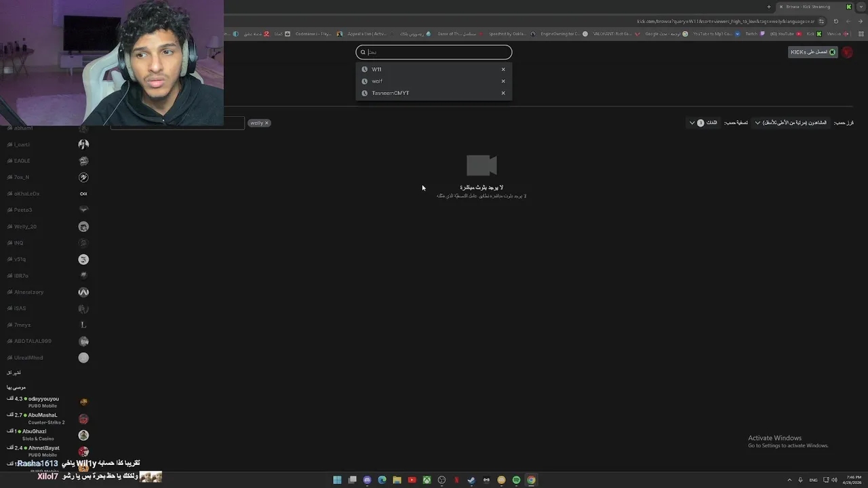
Task: Click AbuGhazi avatar in recommended list
Action: click(x=83, y=435)
